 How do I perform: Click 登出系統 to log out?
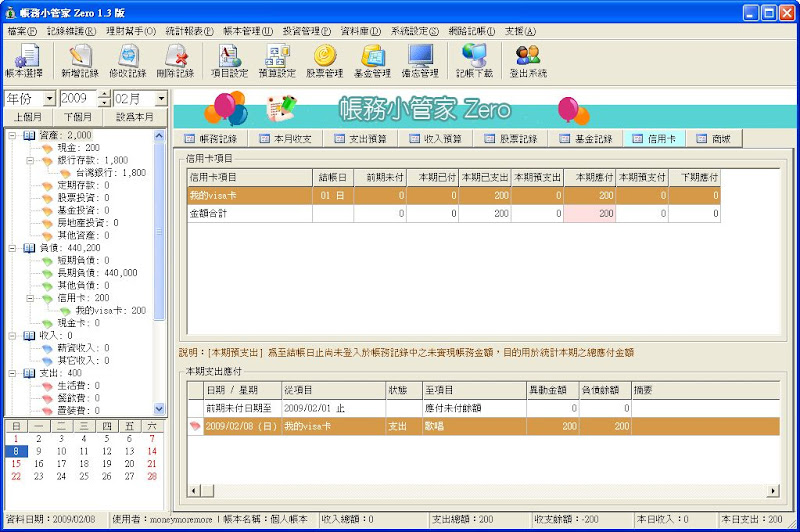pyautogui.click(x=528, y=60)
